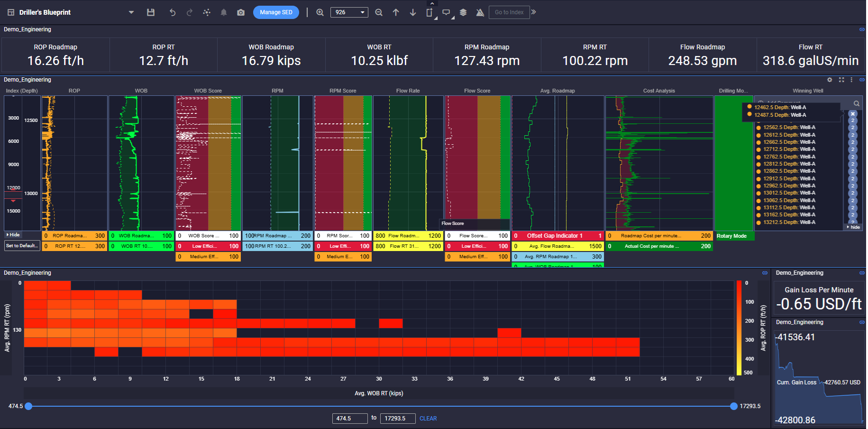
Task: Search comments in Winning Well panel
Action: coord(857,103)
